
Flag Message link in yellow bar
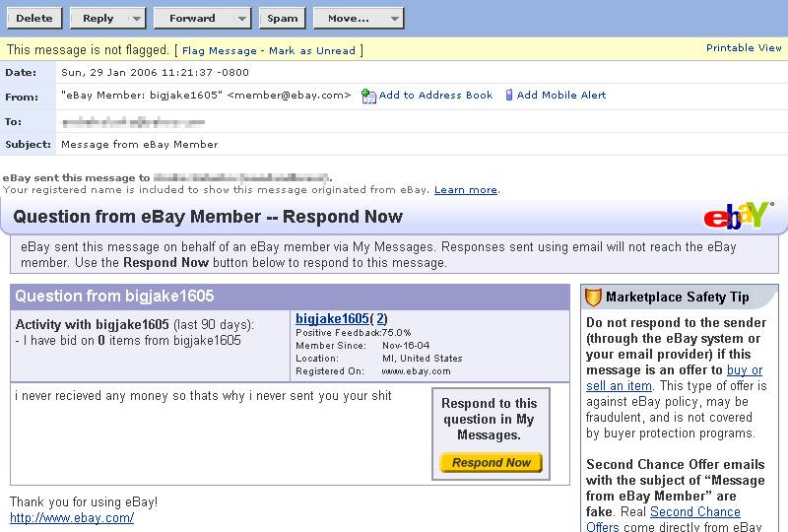(x=219, y=51)
